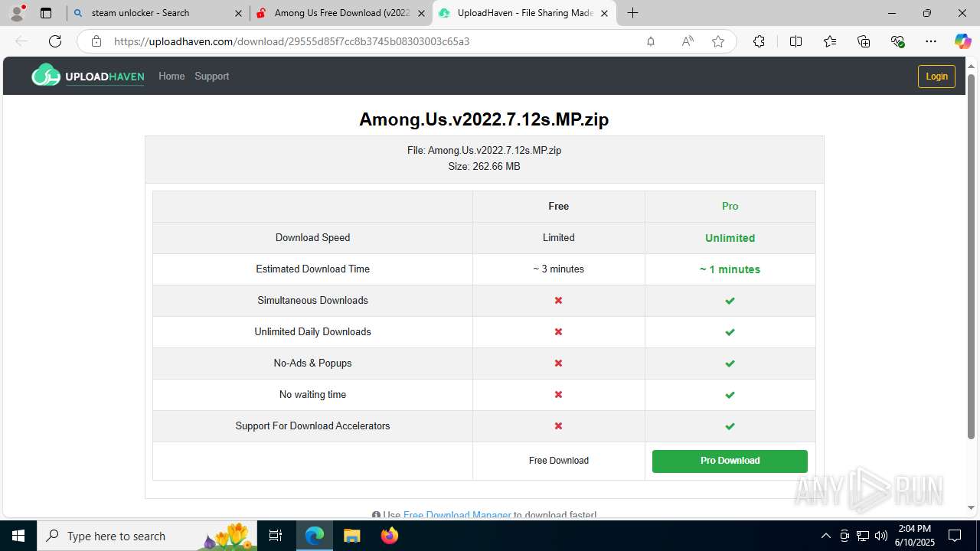View site information lock icon

tap(96, 41)
